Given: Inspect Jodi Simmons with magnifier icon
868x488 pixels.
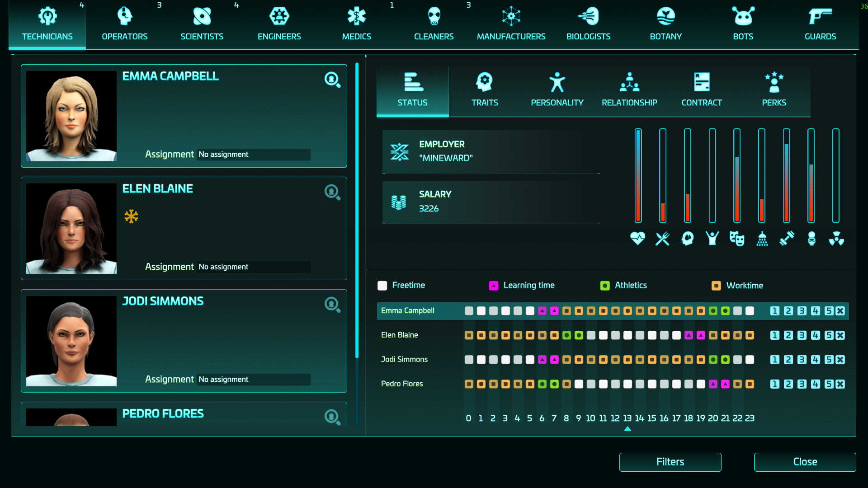Looking at the screenshot, I should 332,305.
